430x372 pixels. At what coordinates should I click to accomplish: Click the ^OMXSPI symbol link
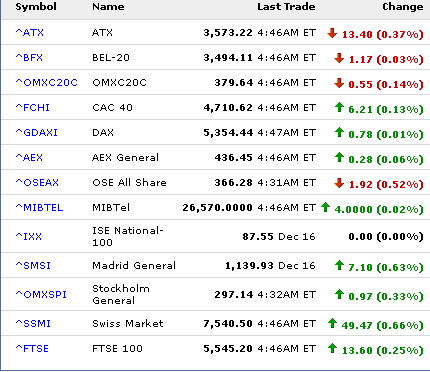41,294
